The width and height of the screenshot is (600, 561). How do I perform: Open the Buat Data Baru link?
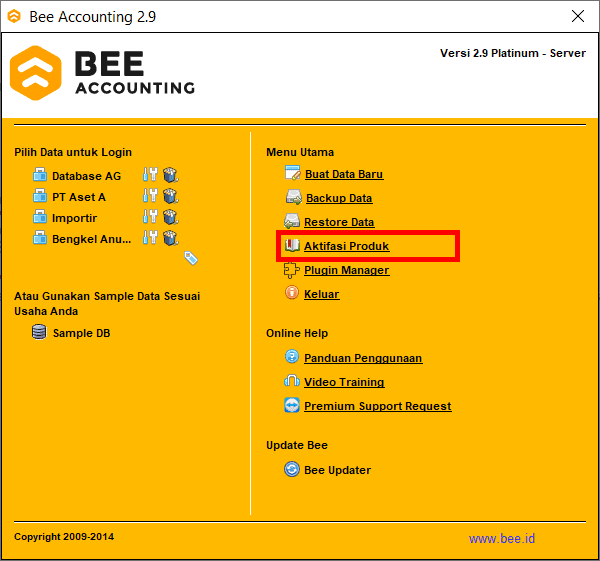click(x=344, y=174)
